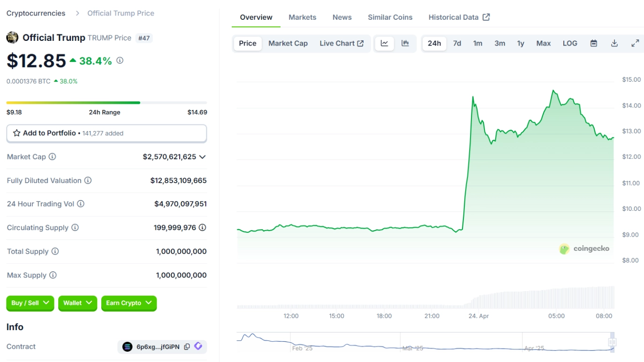Download chart data icon
Image resolution: width=644 pixels, height=362 pixels.
(614, 43)
